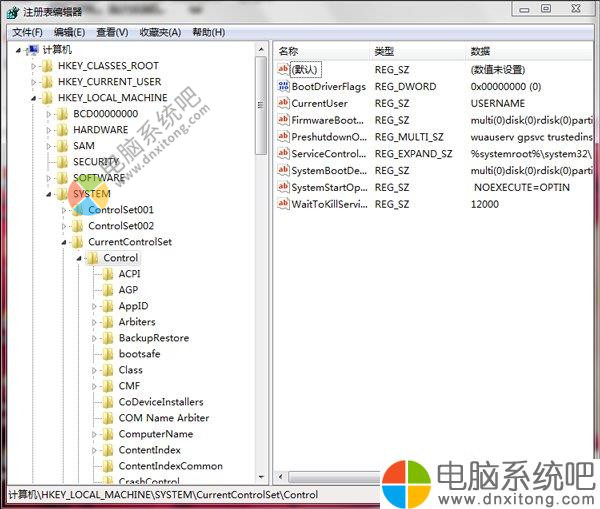Open the 文件(F) menu
This screenshot has width=600, height=509.
click(27, 32)
